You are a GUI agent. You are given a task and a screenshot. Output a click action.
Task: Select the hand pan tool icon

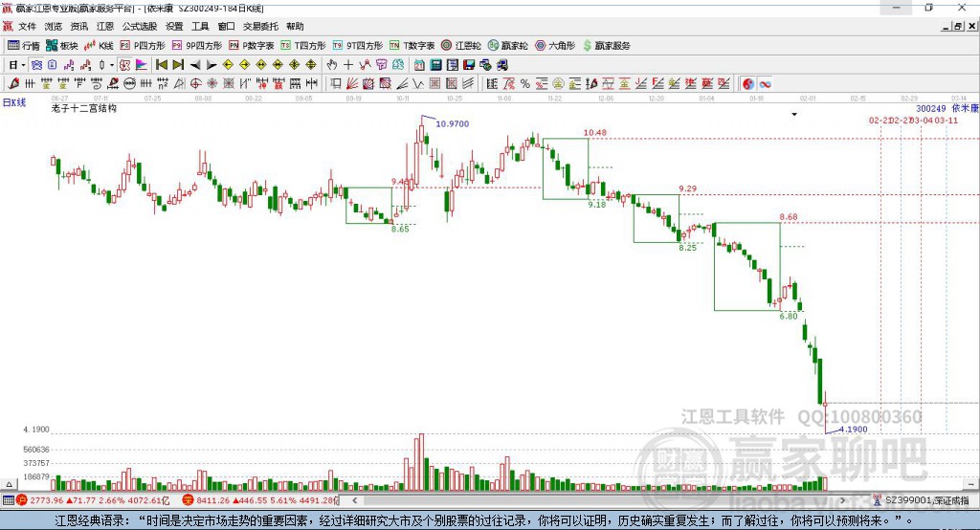pos(332,65)
